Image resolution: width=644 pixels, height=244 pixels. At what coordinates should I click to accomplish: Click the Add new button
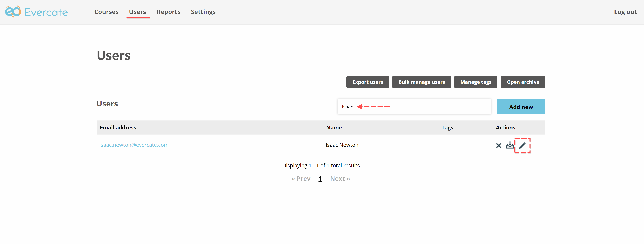pos(521,107)
